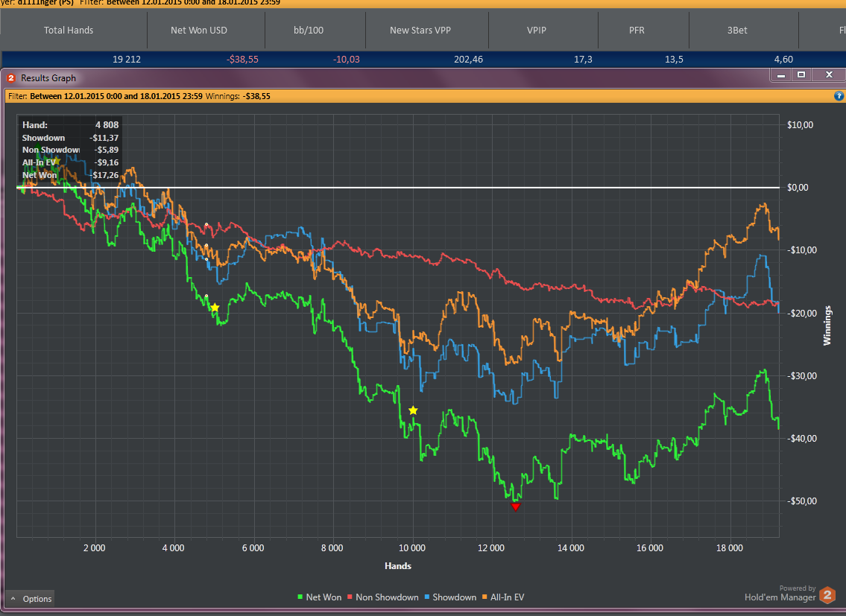846x616 pixels.
Task: Toggle the Net Won legend entry
Action: pyautogui.click(x=320, y=597)
